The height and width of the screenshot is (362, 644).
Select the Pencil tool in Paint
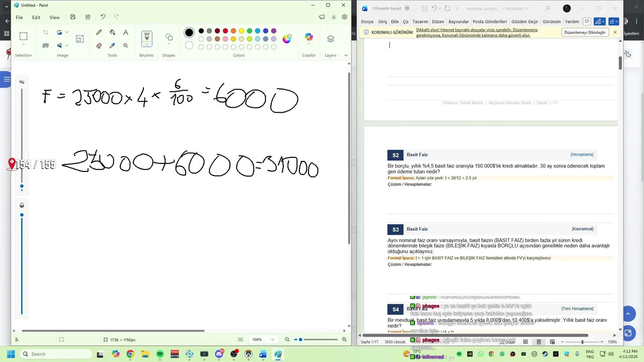pos(99,32)
